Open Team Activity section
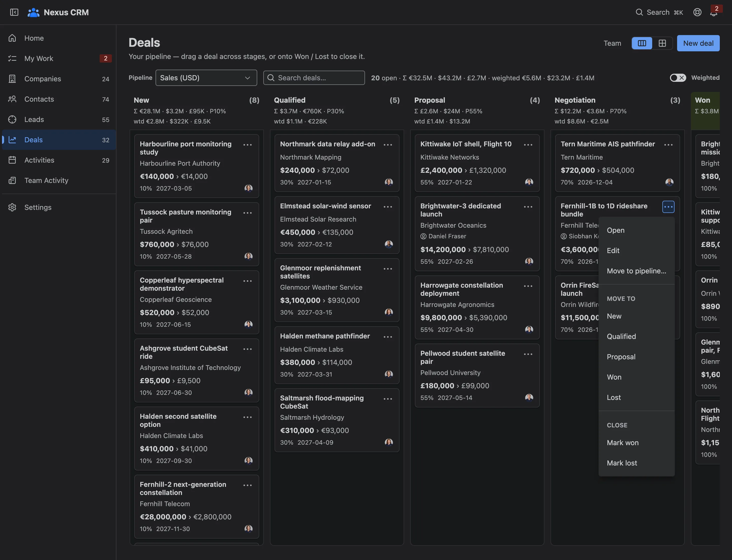 (59, 180)
